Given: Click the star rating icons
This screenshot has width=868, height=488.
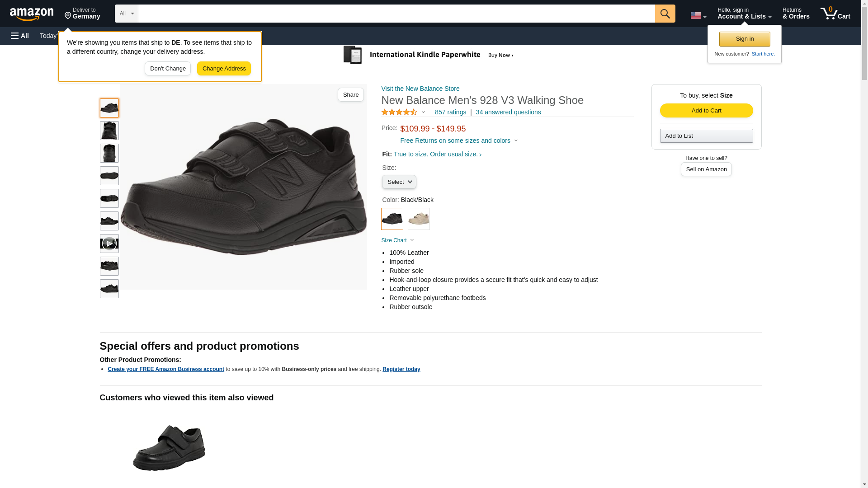Looking at the screenshot, I should click(399, 112).
